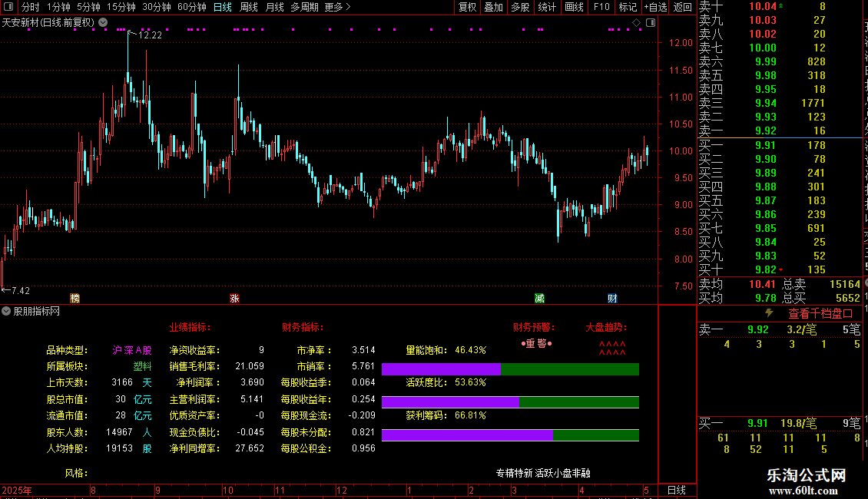Click the 塑料 sector value

(x=142, y=367)
